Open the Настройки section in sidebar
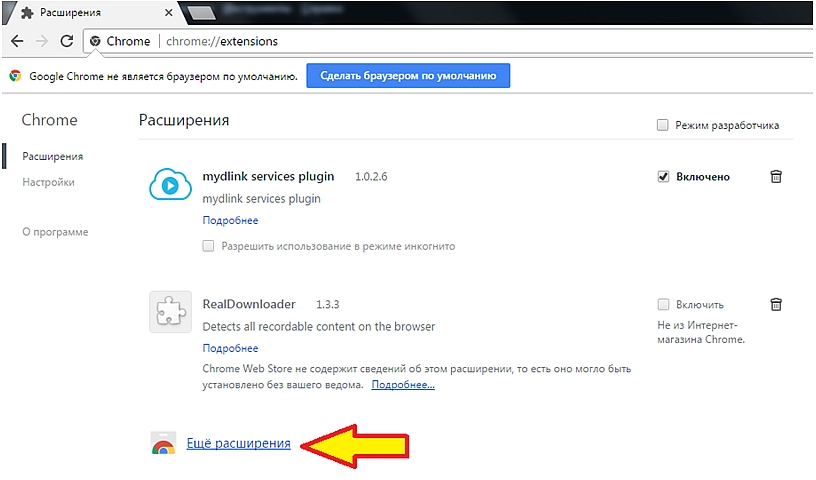816x480 pixels. point(48,182)
